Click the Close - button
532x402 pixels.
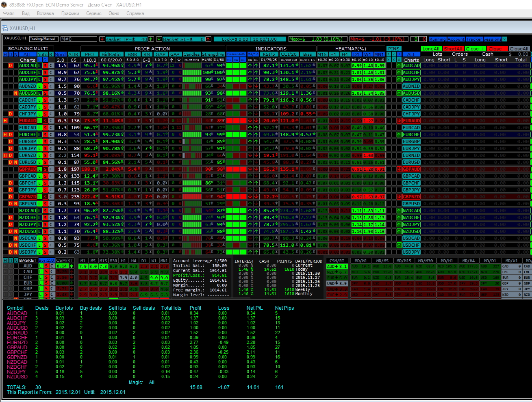click(497, 49)
